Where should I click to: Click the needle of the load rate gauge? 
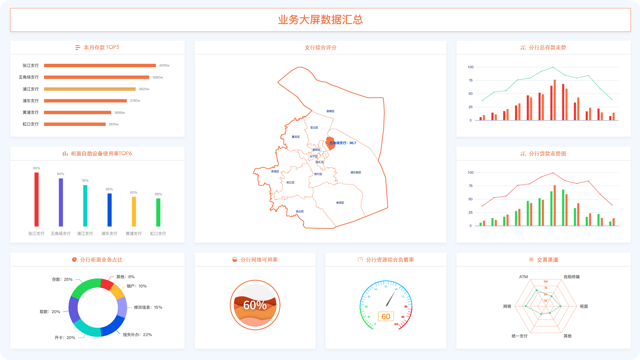click(x=391, y=299)
